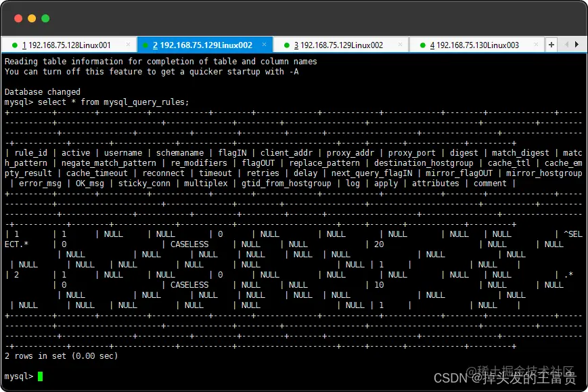
Task: Close tab 2 Linux002 with its x
Action: 265,44
